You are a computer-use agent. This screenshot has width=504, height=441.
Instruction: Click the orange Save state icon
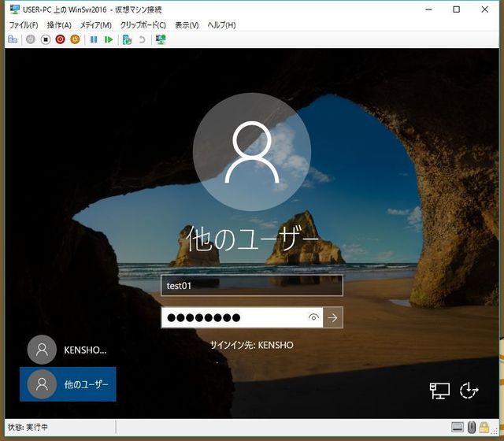click(x=75, y=39)
